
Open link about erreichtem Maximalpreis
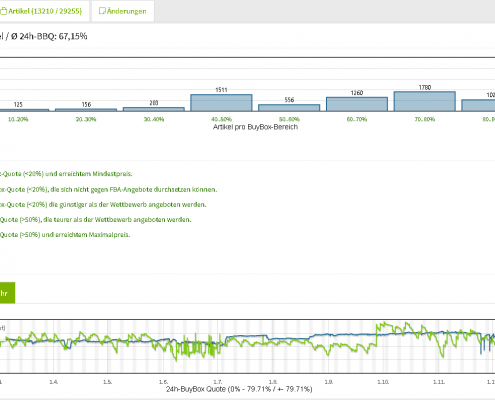[65, 235]
